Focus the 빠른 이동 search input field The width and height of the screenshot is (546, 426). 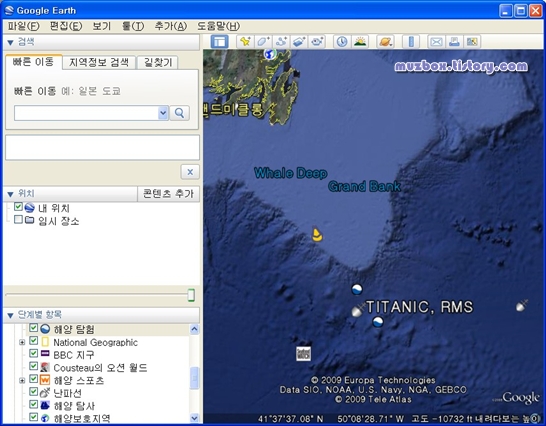pos(86,113)
